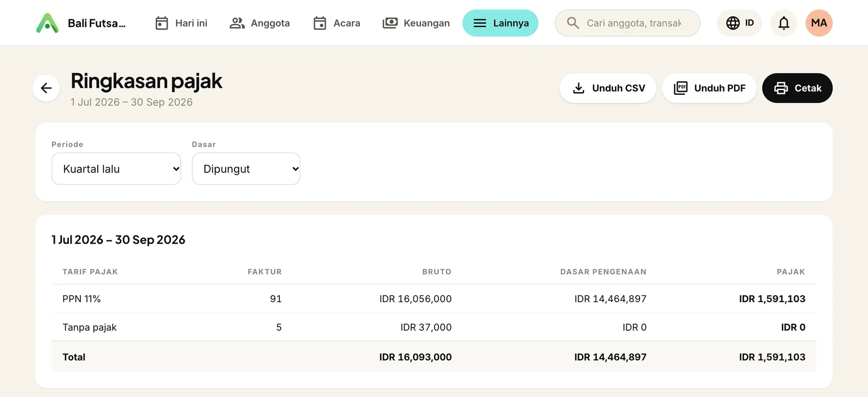Click the faktur count 91
The height and width of the screenshot is (397, 868).
pyautogui.click(x=276, y=299)
